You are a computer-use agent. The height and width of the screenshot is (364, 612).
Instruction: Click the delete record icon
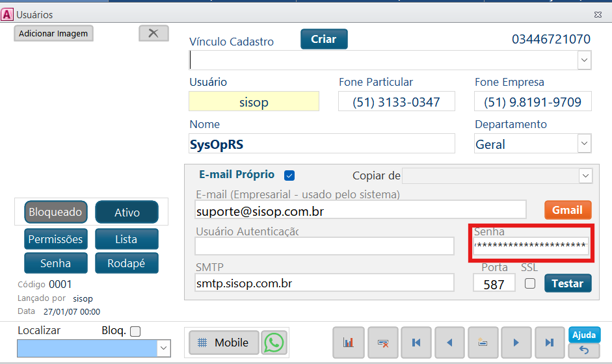[382, 343]
